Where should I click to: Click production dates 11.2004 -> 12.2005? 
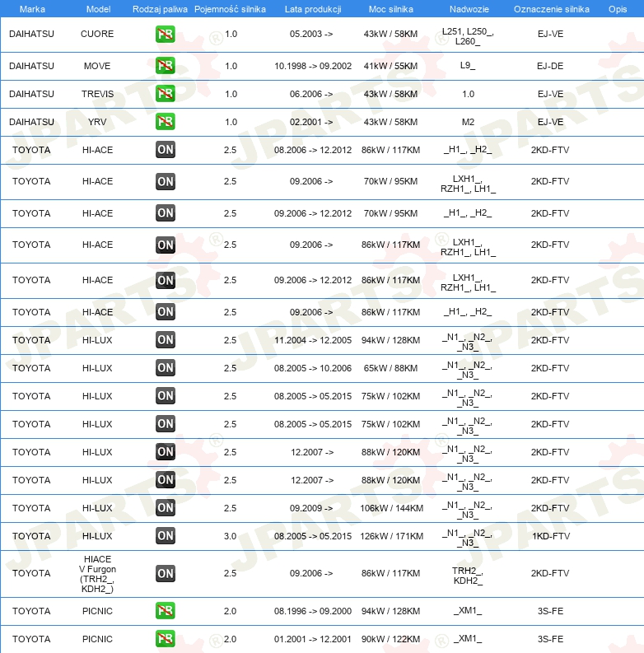[313, 340]
